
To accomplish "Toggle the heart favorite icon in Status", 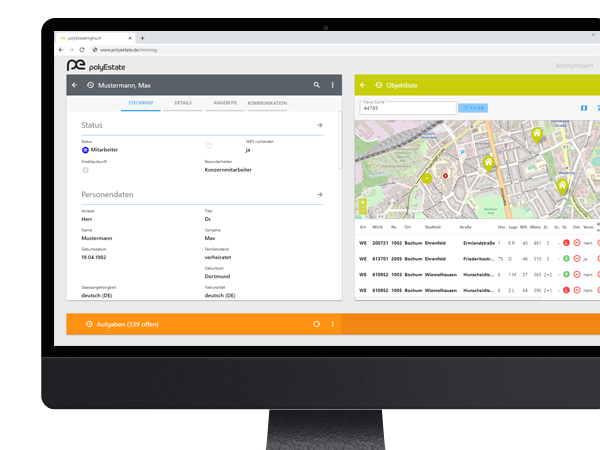I will pyautogui.click(x=209, y=147).
